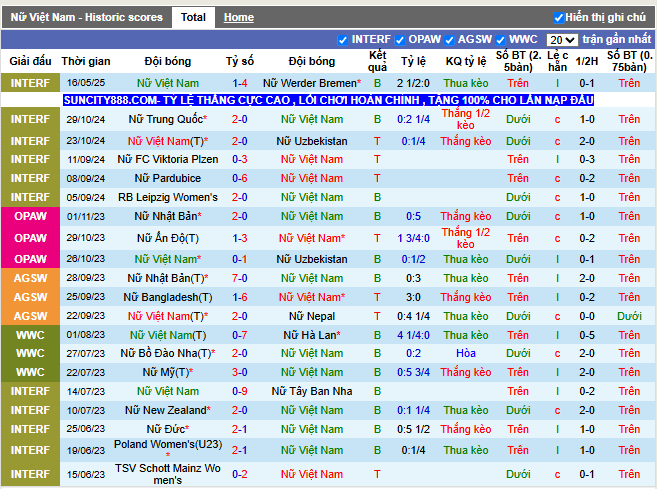Click the OPAW label dated 26/10/23

(30, 259)
